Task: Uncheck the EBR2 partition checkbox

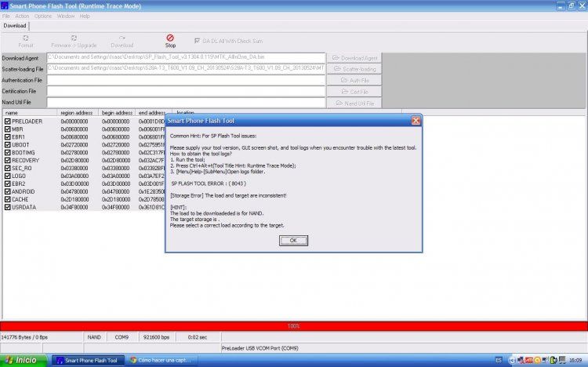Action: point(8,183)
